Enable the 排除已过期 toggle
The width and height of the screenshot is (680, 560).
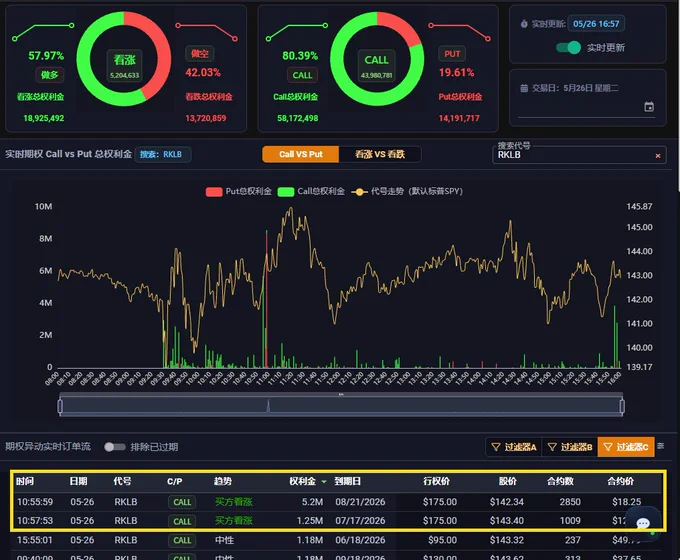pos(115,447)
